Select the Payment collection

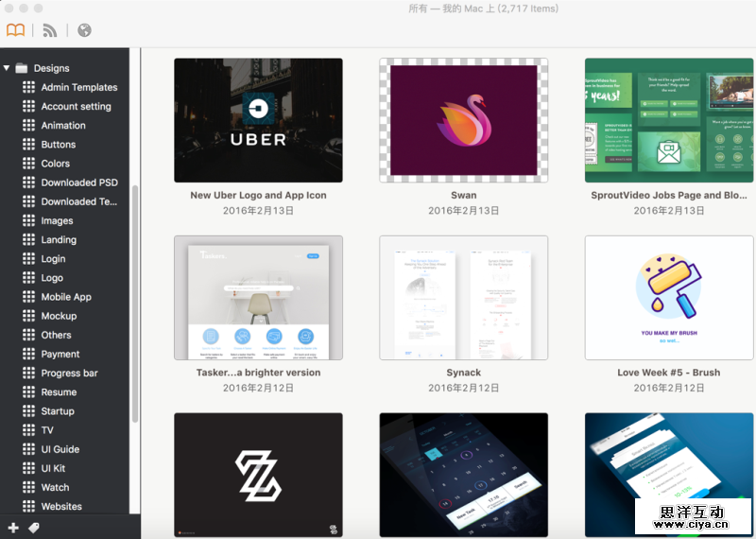click(x=60, y=355)
